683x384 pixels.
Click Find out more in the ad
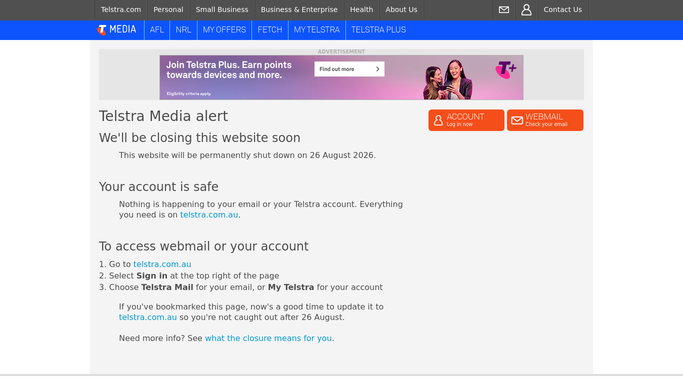pyautogui.click(x=349, y=69)
